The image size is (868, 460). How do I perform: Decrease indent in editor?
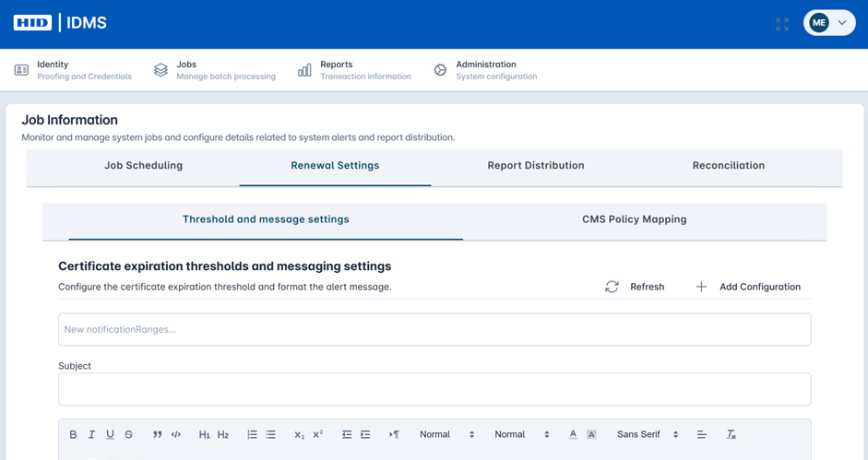[x=347, y=434]
